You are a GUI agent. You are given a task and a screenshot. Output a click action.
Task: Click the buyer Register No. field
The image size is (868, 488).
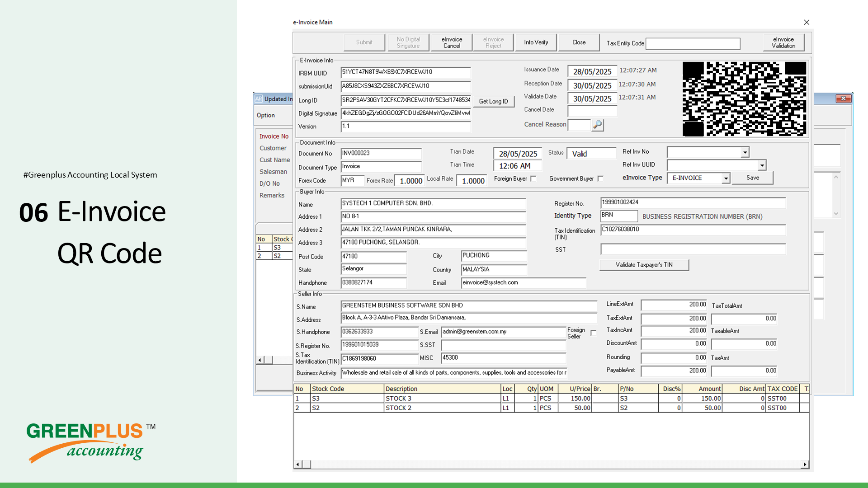(x=693, y=203)
